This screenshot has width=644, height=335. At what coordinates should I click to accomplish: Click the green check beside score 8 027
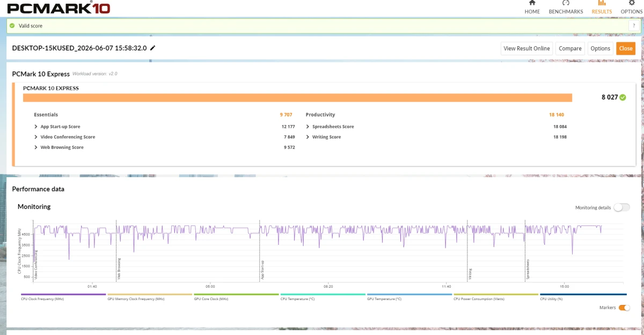623,97
